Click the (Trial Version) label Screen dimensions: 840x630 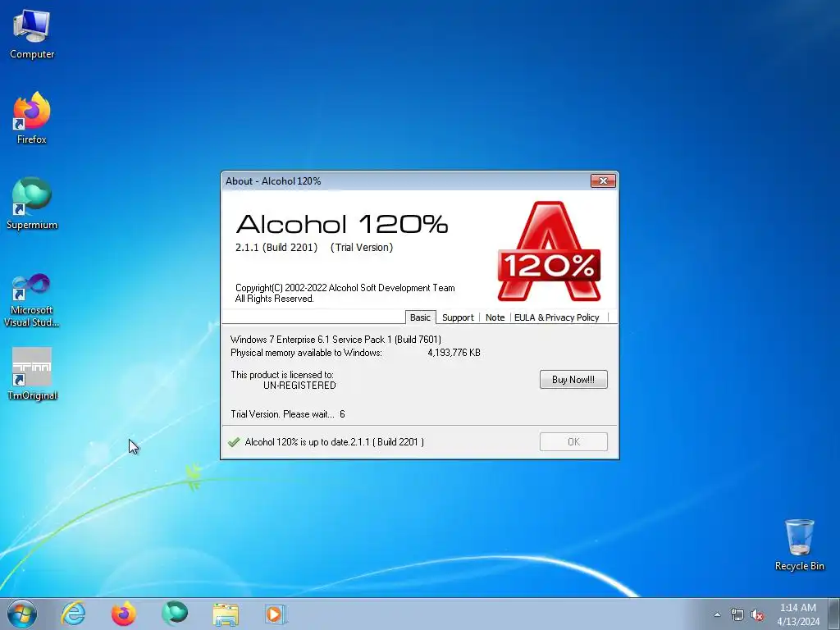coord(362,248)
